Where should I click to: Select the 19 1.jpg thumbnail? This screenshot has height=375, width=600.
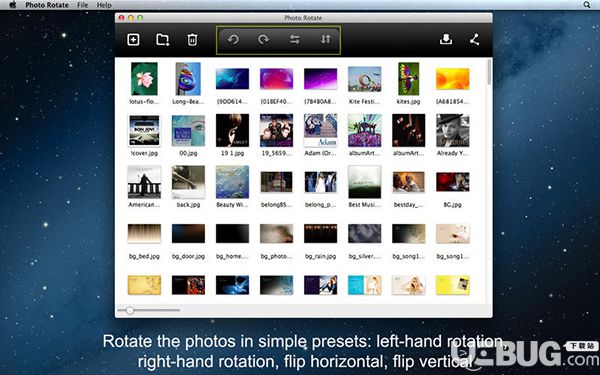click(232, 130)
